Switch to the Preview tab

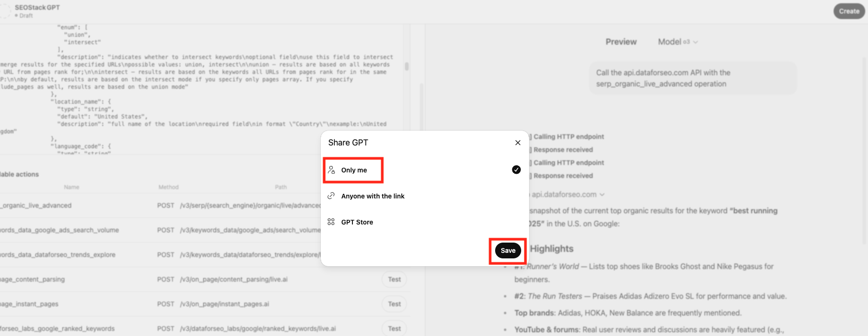pyautogui.click(x=621, y=42)
